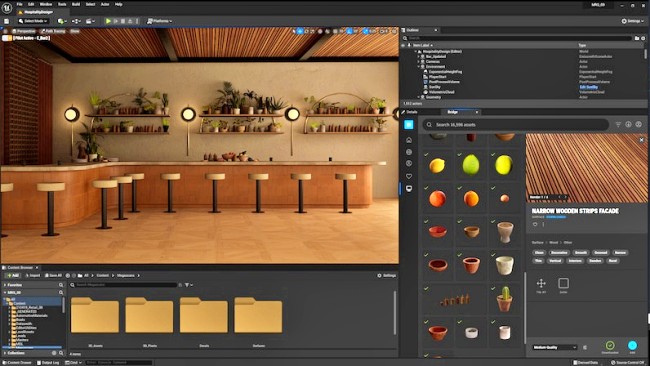Switch to the Details tab

tap(412, 112)
